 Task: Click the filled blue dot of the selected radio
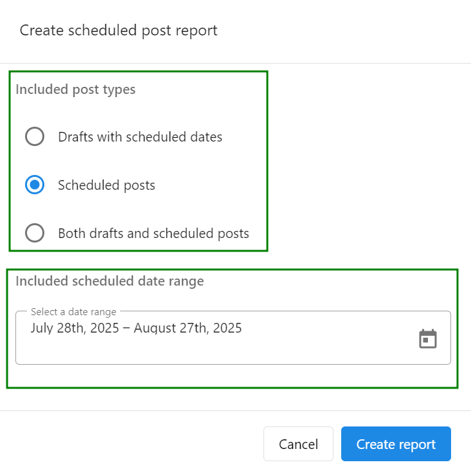coord(35,185)
